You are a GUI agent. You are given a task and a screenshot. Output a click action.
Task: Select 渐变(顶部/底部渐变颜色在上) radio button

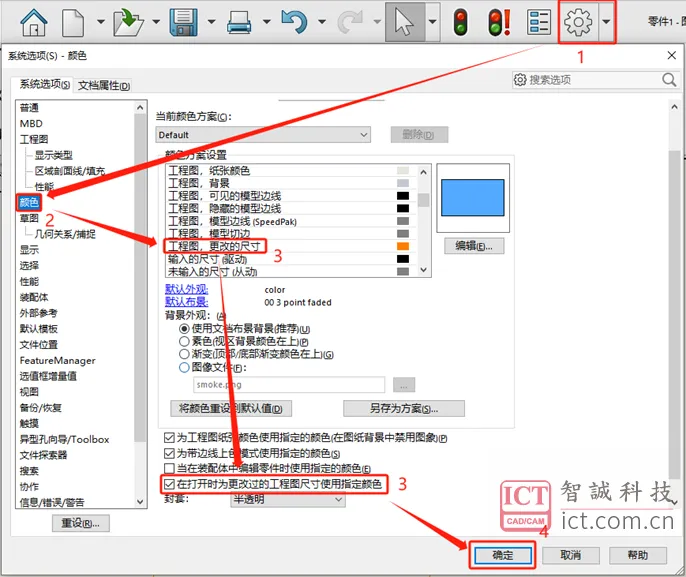point(184,354)
